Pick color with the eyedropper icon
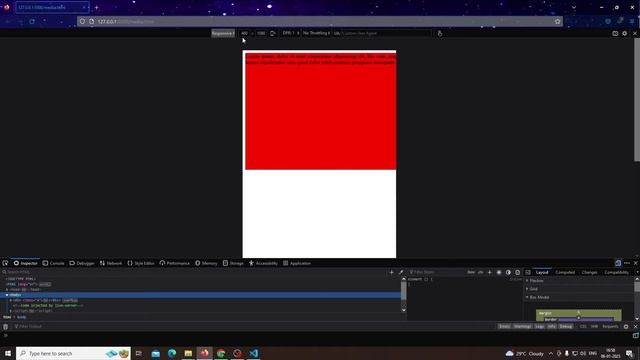The image size is (640, 360). (401, 272)
